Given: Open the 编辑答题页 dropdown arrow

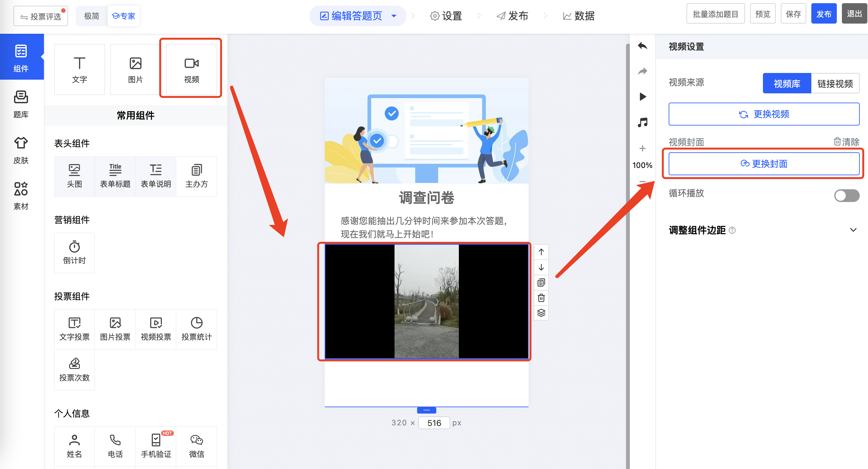Looking at the screenshot, I should pos(394,16).
